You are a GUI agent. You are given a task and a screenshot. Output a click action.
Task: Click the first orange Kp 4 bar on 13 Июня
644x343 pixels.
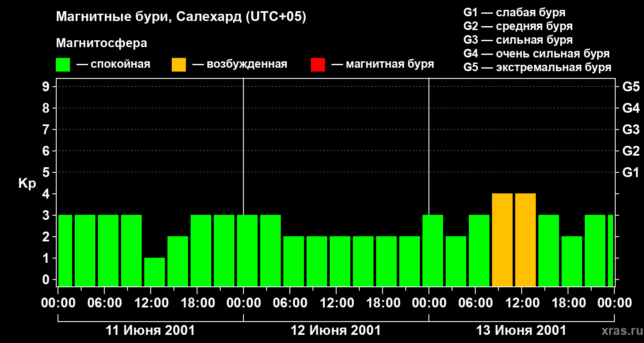tap(502, 240)
